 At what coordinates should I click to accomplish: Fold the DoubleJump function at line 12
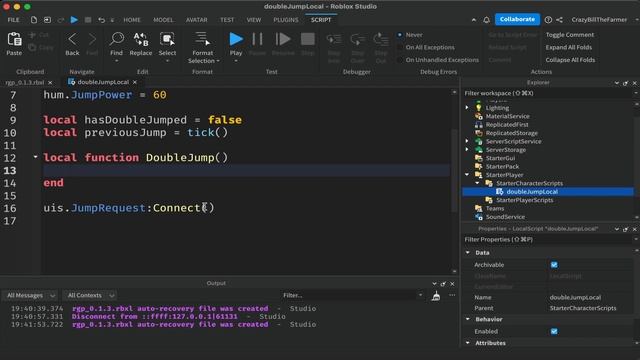tap(36, 157)
